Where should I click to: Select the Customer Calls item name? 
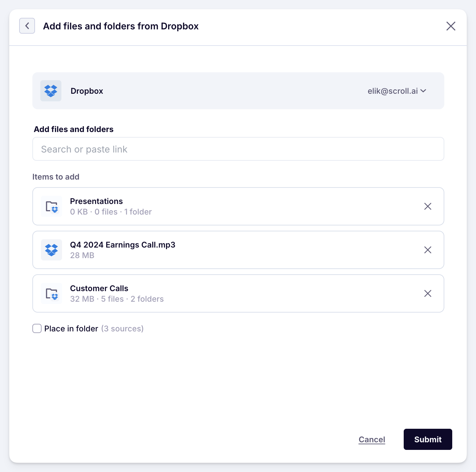click(99, 288)
